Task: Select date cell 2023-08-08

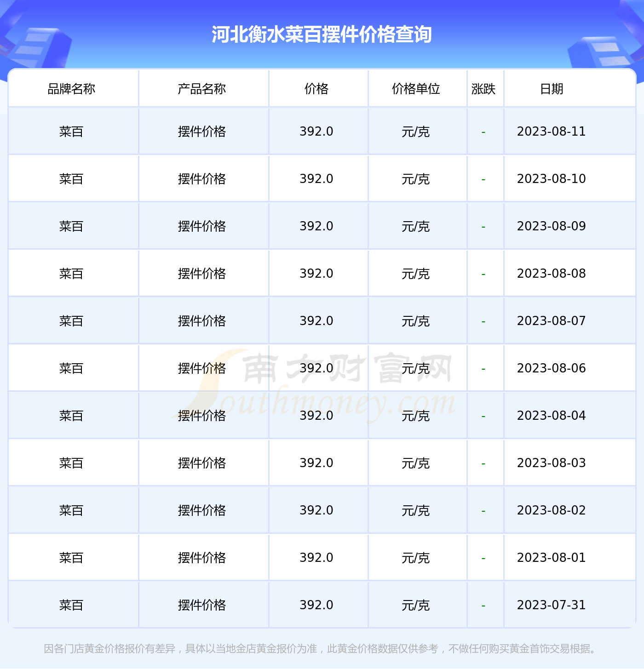Action: coord(552,274)
